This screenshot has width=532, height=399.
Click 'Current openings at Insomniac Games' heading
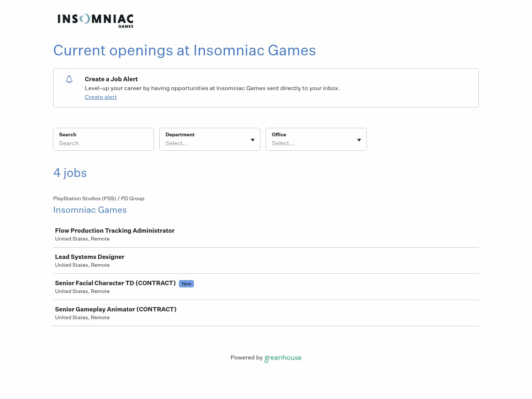184,50
